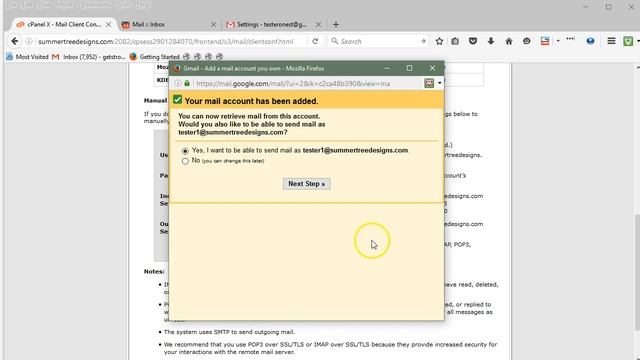640x360 pixels.
Task: Click the 'We recommend that you use POP3' note
Action: [330, 348]
